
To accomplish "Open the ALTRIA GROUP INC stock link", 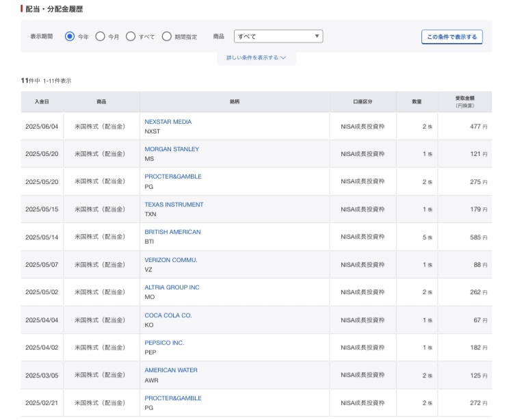I will pos(172,287).
